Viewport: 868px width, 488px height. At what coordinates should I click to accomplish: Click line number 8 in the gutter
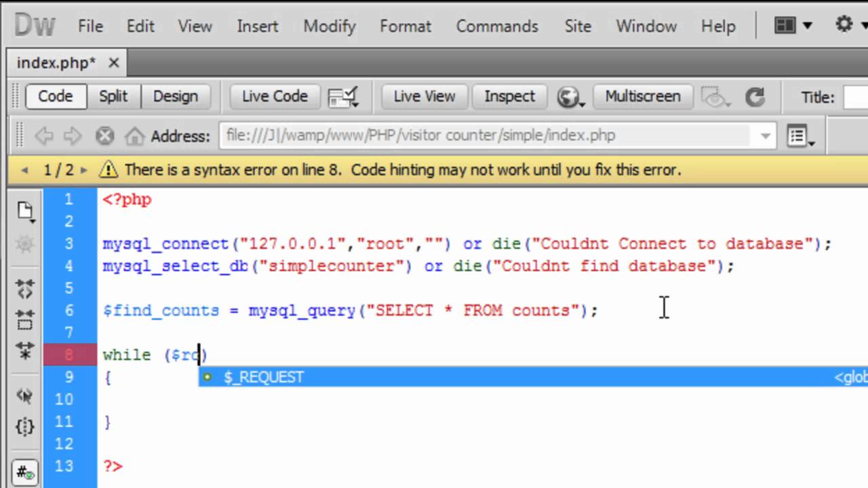pyautogui.click(x=69, y=354)
